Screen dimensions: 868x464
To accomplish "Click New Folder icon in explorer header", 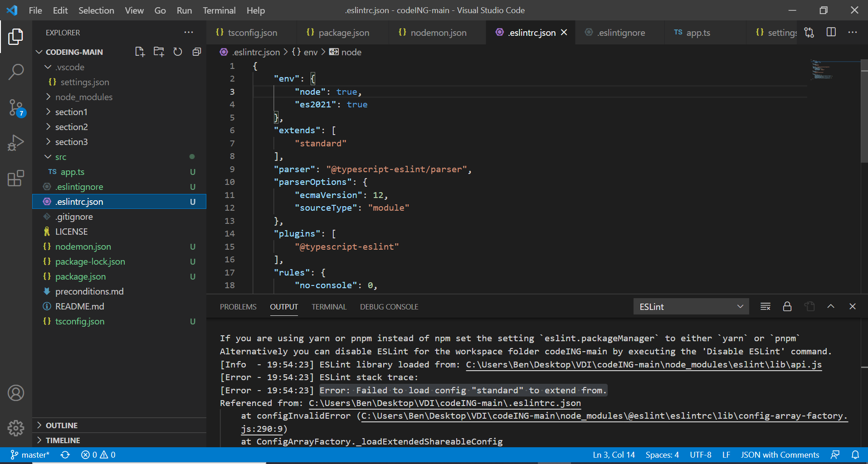I will [x=159, y=52].
